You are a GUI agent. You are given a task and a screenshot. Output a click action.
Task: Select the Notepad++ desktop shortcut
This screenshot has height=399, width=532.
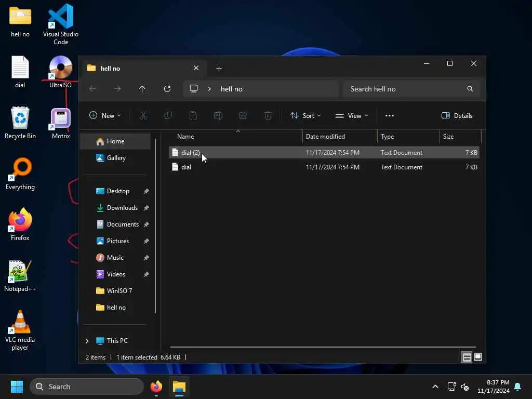(x=20, y=276)
